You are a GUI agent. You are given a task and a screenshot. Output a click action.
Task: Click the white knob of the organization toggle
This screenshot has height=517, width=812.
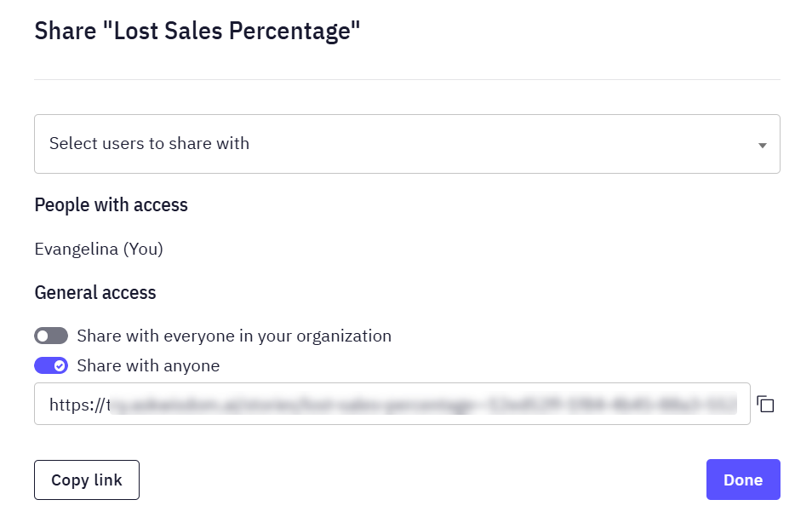point(43,336)
